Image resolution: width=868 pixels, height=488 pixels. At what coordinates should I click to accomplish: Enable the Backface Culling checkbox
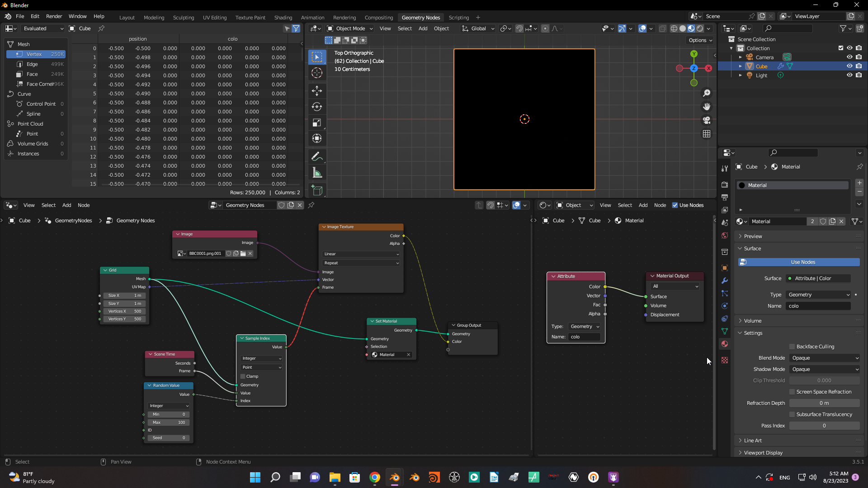tap(792, 347)
